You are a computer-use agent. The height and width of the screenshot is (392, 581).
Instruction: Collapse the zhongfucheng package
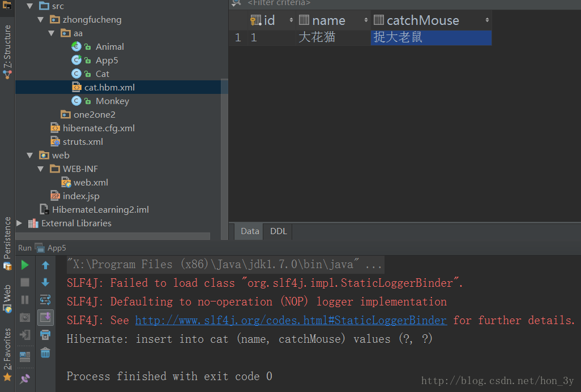point(41,20)
